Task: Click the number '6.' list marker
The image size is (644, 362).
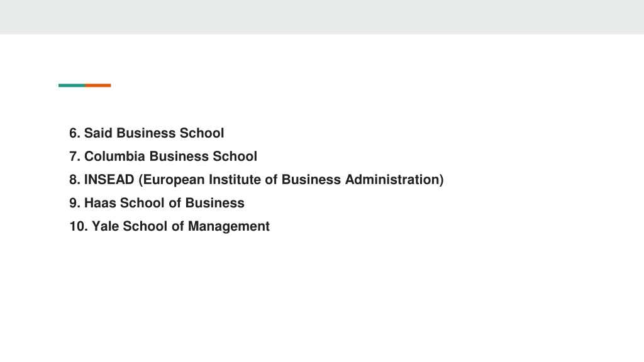Action: pyautogui.click(x=75, y=133)
